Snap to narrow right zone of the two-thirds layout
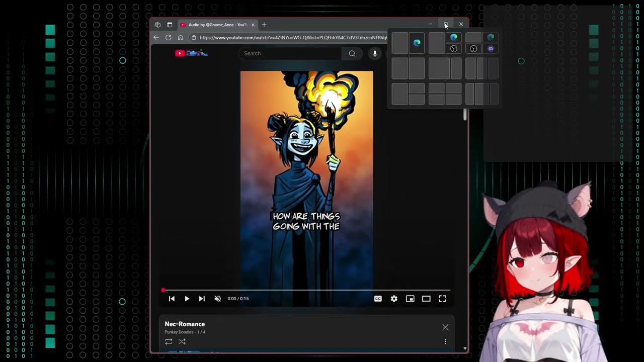This screenshot has width=644, height=362. point(456,68)
